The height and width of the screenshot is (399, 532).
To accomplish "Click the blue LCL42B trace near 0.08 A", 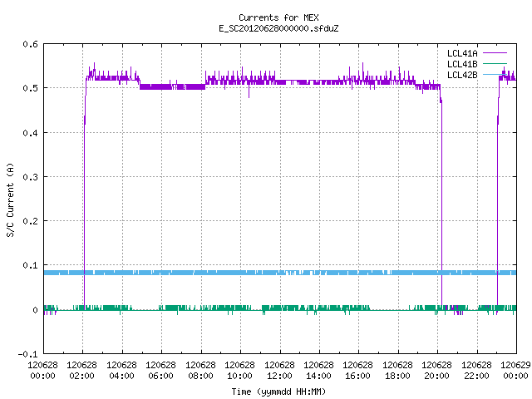I will (x=280, y=273).
